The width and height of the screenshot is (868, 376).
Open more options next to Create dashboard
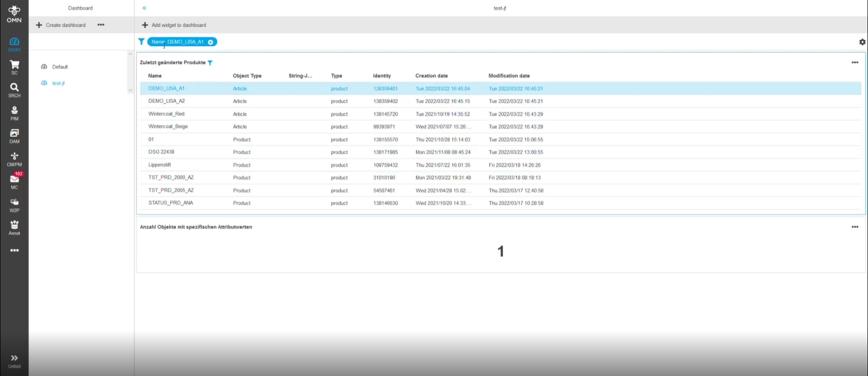coord(101,25)
